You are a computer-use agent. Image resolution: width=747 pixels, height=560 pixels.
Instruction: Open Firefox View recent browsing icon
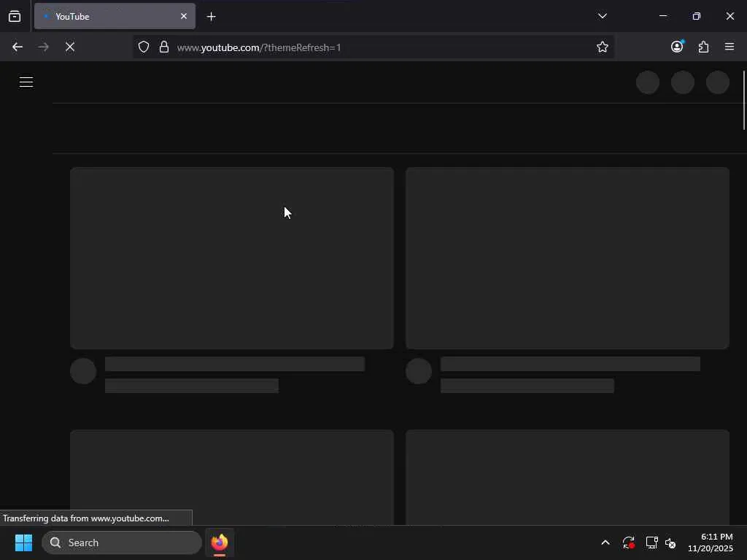tap(15, 17)
